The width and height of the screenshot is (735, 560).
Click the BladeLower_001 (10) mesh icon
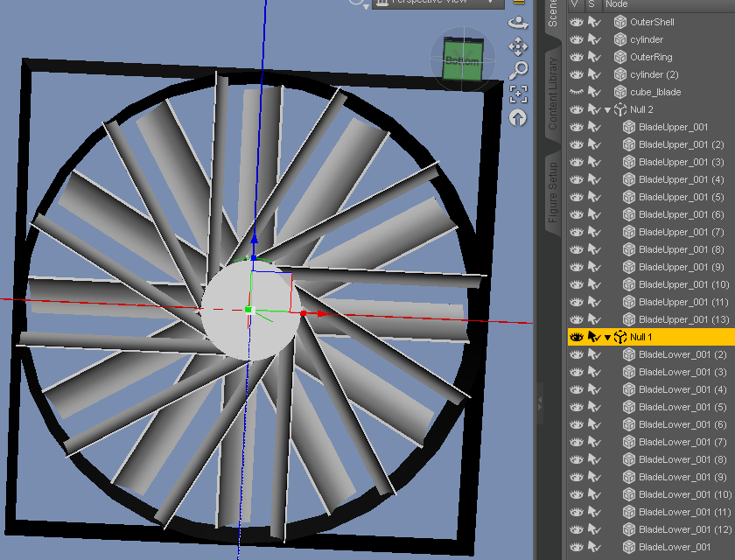(x=629, y=494)
